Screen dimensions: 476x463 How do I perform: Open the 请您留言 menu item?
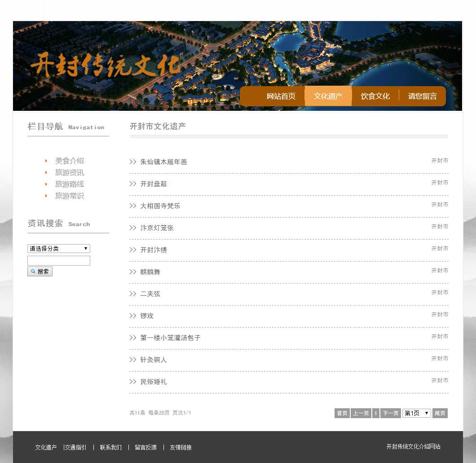(422, 96)
